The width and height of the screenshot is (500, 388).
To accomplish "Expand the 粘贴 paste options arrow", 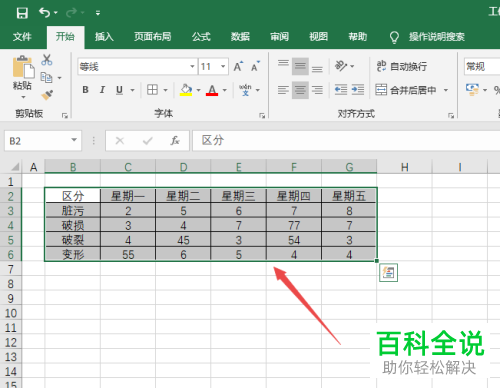I will (23, 97).
